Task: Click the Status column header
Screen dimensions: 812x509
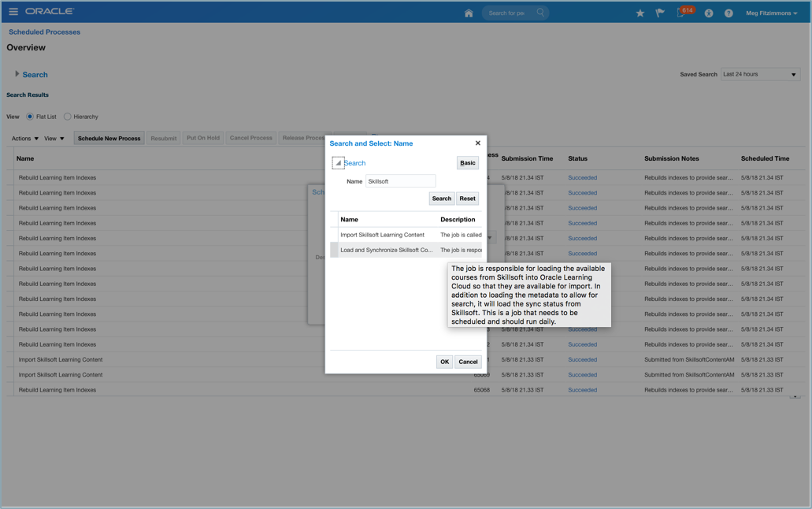Action: 577,158
